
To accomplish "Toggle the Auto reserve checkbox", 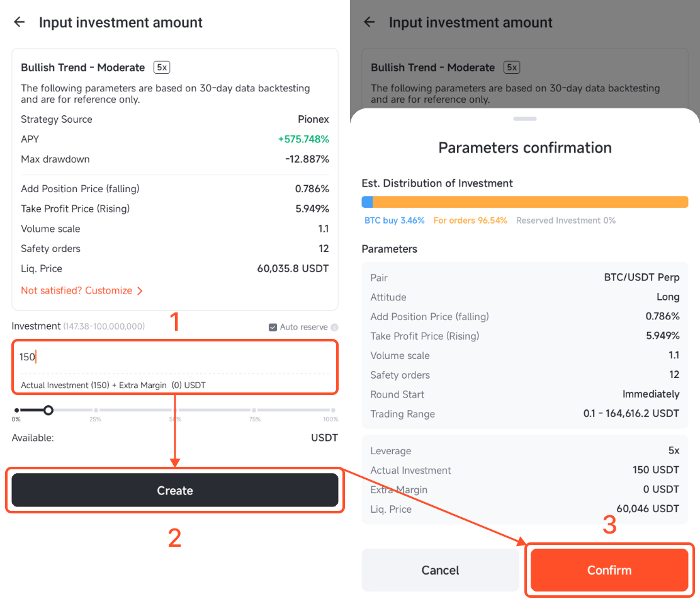I will tap(273, 327).
